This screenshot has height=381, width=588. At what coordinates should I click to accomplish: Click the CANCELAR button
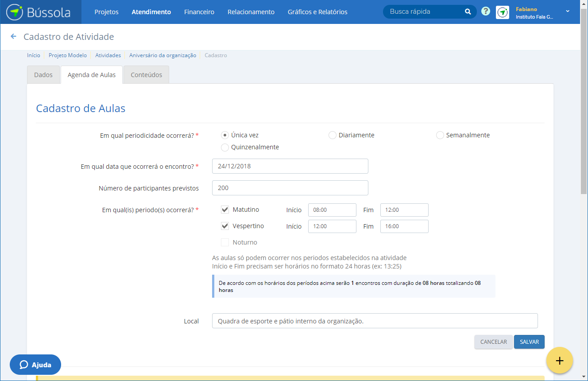point(493,342)
